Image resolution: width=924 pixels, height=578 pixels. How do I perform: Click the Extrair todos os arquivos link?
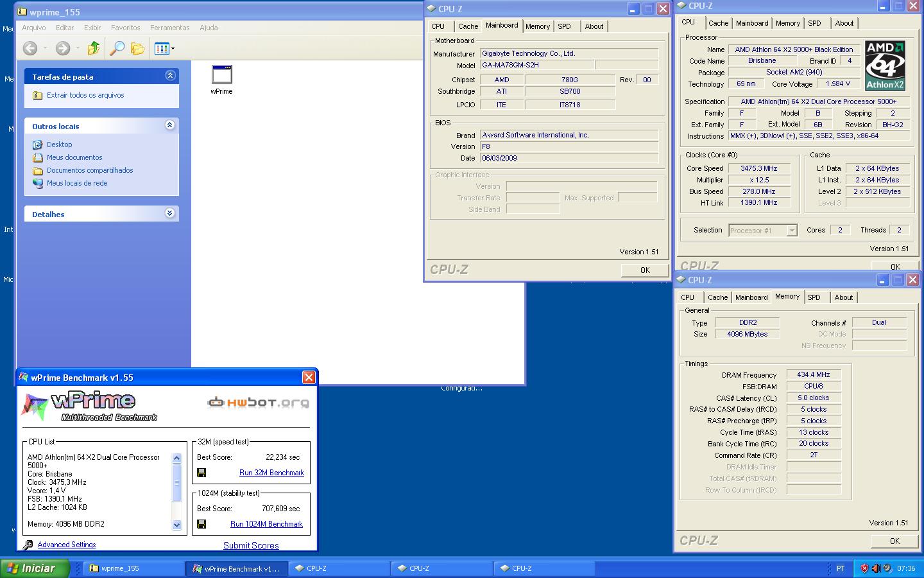pos(85,95)
